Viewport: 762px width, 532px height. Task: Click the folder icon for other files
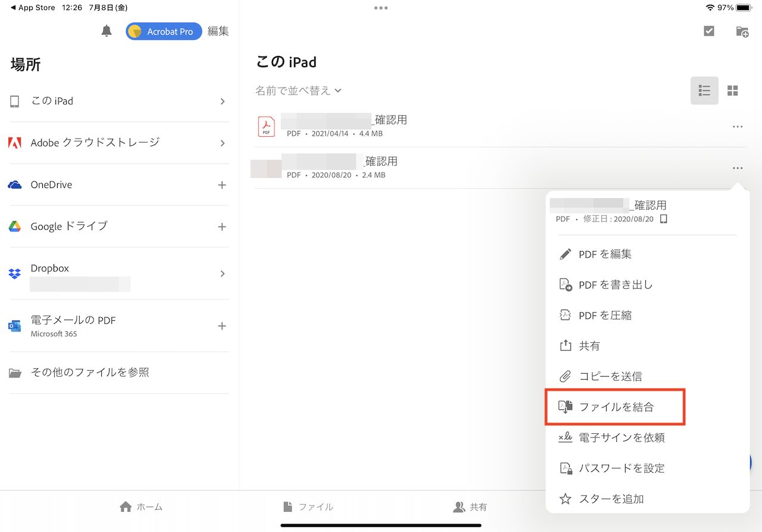[15, 373]
